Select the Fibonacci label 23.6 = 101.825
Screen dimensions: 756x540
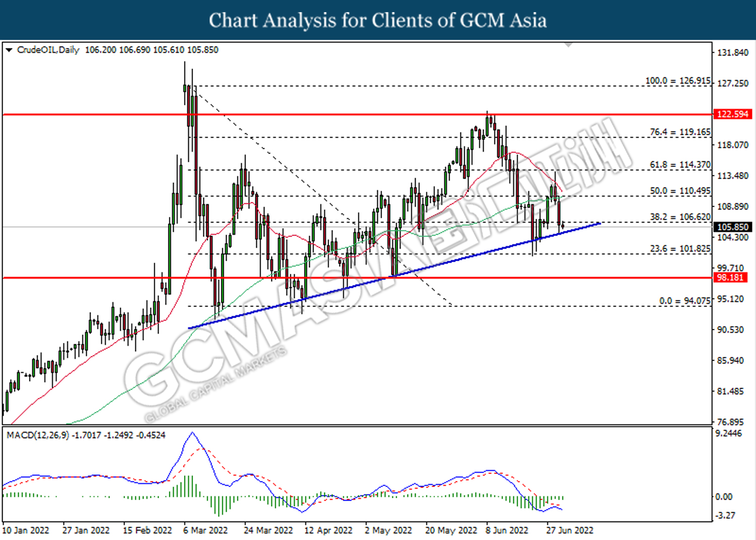680,249
